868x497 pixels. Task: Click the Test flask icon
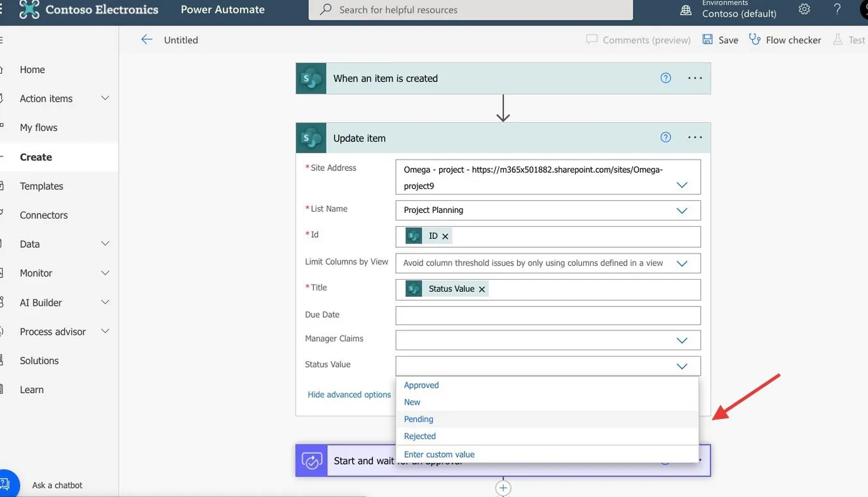pos(838,39)
